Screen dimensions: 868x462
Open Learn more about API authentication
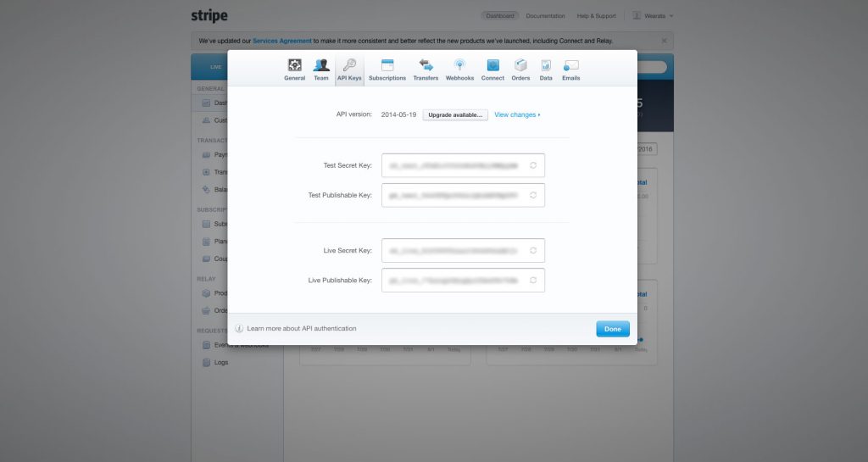[302, 329]
